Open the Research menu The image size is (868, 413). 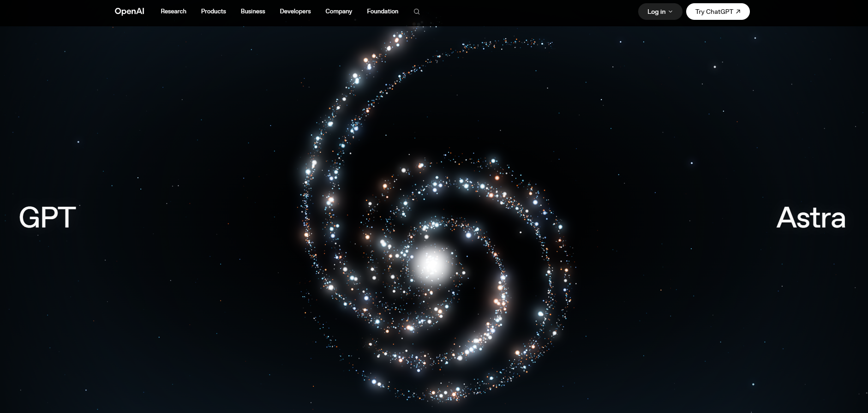[x=174, y=11]
